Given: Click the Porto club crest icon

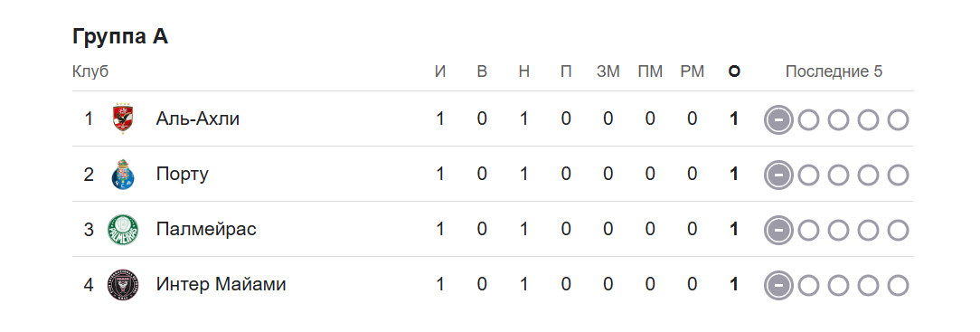Looking at the screenshot, I should 123,174.
